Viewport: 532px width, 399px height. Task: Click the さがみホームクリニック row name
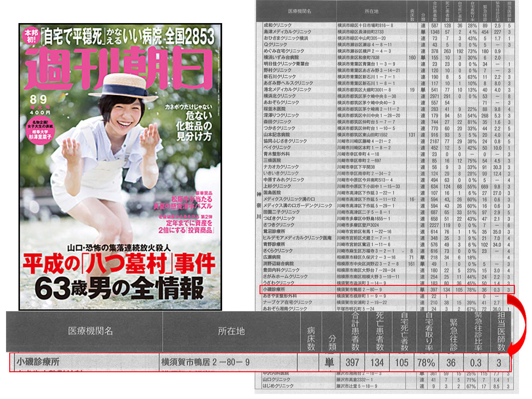pyautogui.click(x=286, y=277)
